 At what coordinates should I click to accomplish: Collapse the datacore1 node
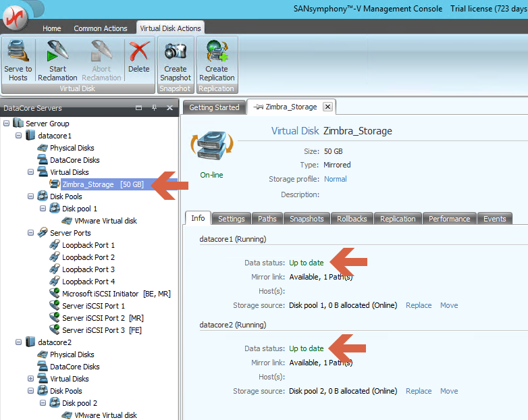coord(18,136)
